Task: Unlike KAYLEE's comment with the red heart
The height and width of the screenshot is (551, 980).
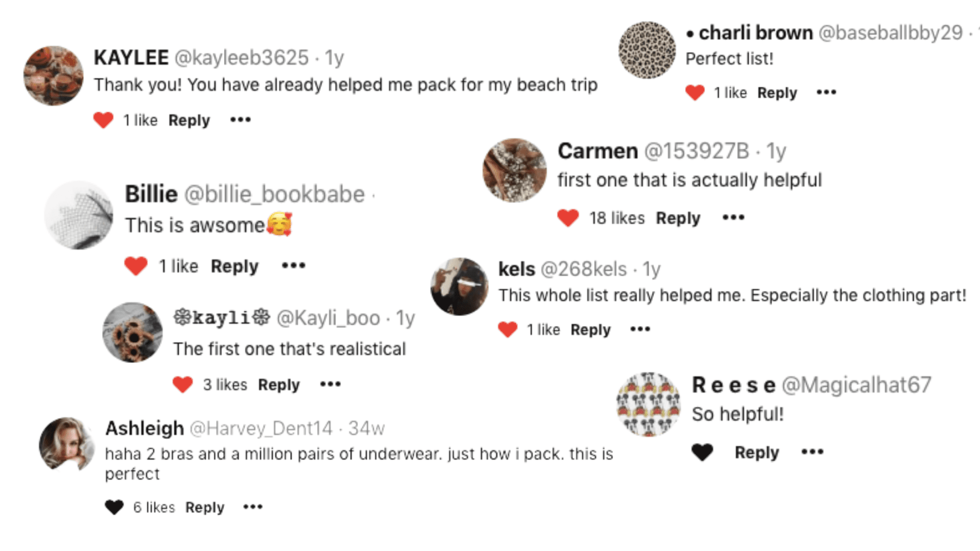Action: pyautogui.click(x=103, y=120)
